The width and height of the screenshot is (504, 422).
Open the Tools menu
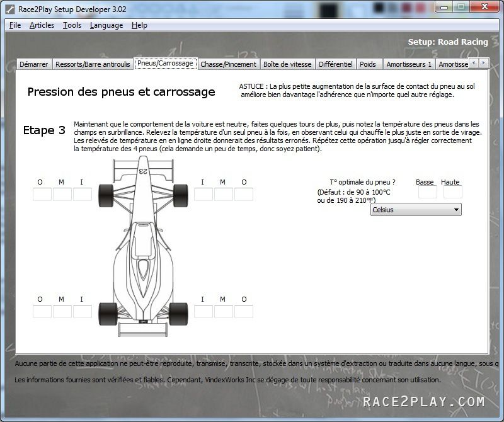point(72,25)
